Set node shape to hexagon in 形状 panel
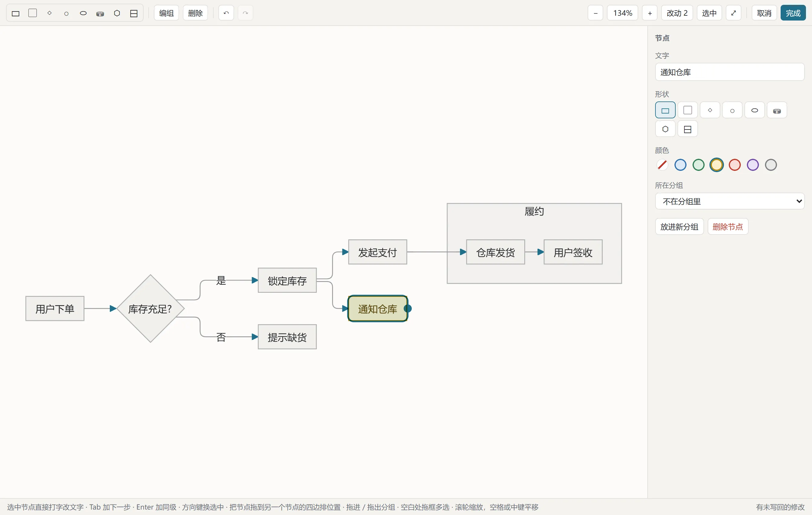Viewport: 812px width, 515px height. pos(665,129)
